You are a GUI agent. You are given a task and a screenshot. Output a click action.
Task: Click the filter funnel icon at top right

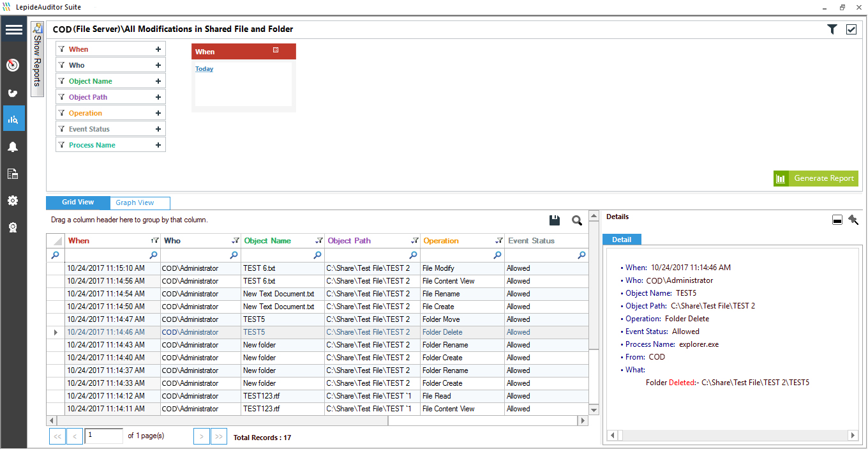(832, 29)
